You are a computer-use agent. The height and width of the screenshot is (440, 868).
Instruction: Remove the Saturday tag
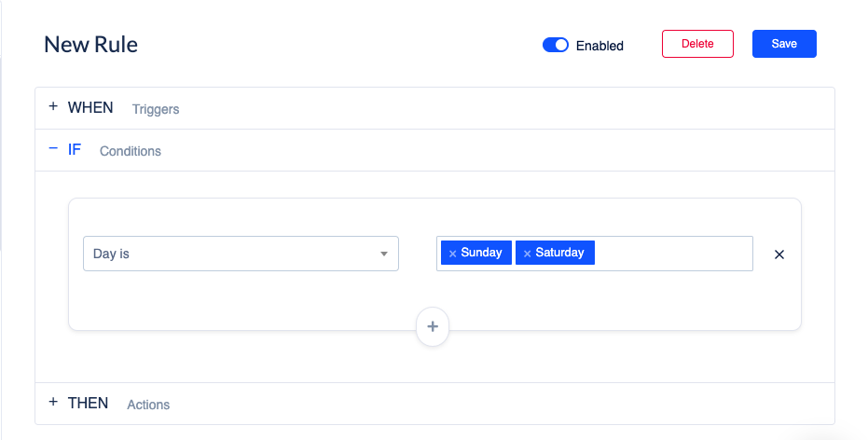coord(527,254)
